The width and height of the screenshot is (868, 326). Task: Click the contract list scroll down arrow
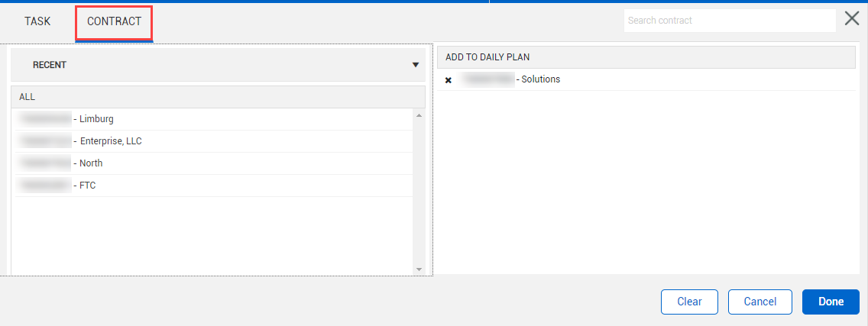pyautogui.click(x=419, y=269)
